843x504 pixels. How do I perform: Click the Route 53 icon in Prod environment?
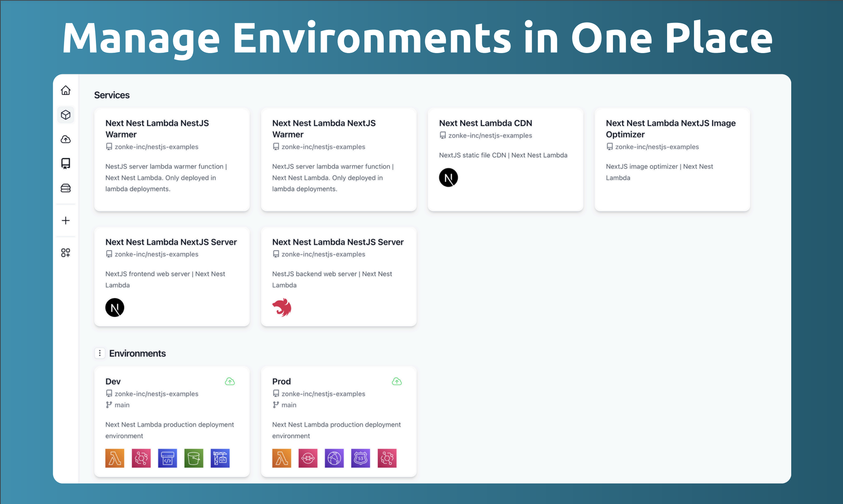pyautogui.click(x=361, y=458)
